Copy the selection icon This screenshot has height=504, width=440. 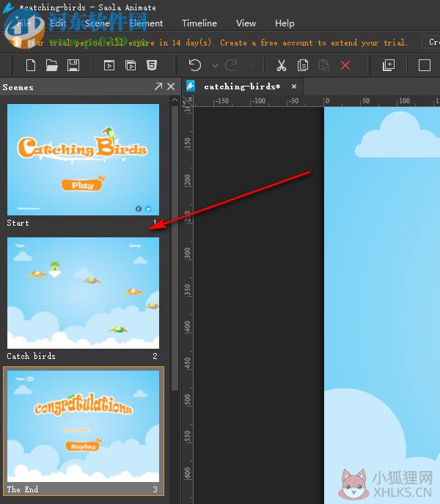303,65
